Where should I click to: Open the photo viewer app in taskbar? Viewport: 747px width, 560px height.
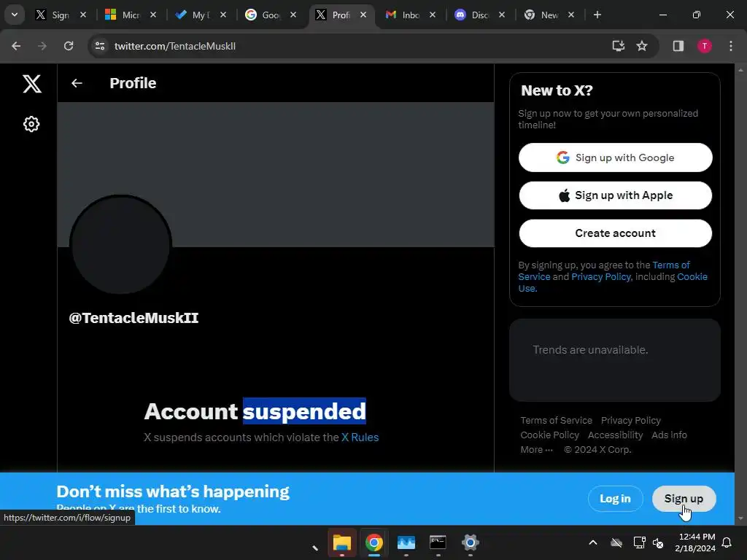coord(406,542)
